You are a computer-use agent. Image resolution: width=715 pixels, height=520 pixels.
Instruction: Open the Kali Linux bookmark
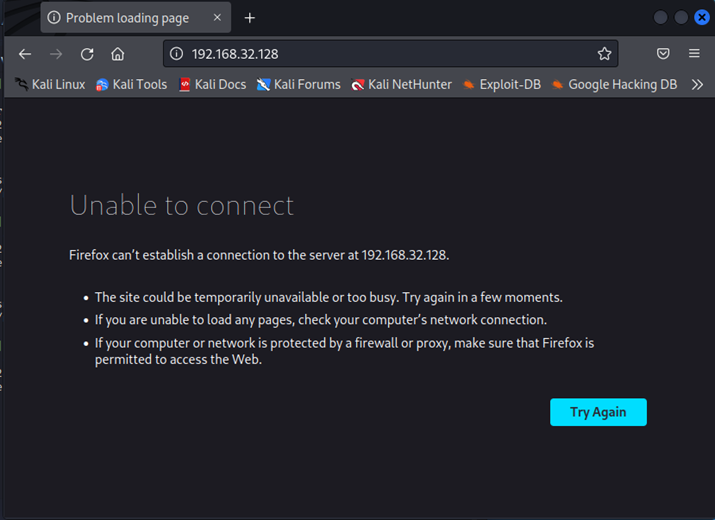point(50,85)
